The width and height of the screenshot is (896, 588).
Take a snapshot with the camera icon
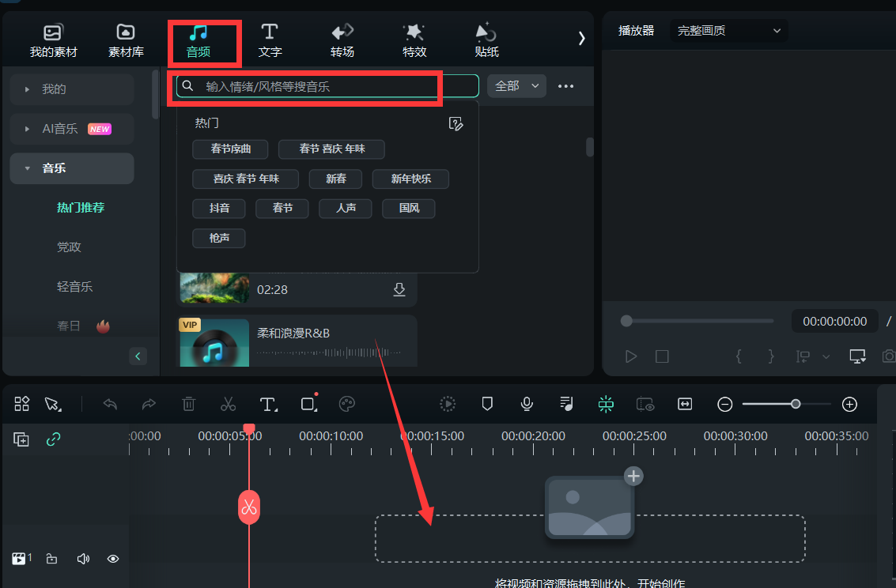pos(888,356)
